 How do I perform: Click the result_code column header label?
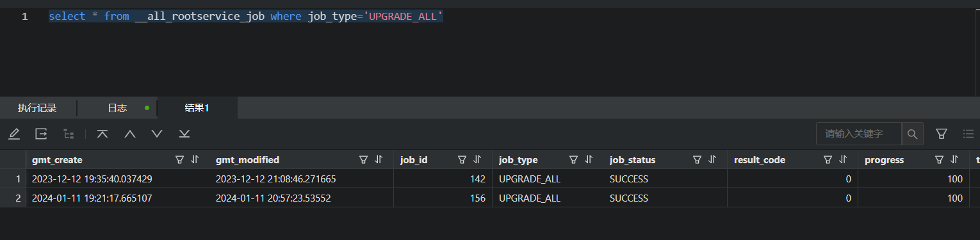(x=760, y=160)
